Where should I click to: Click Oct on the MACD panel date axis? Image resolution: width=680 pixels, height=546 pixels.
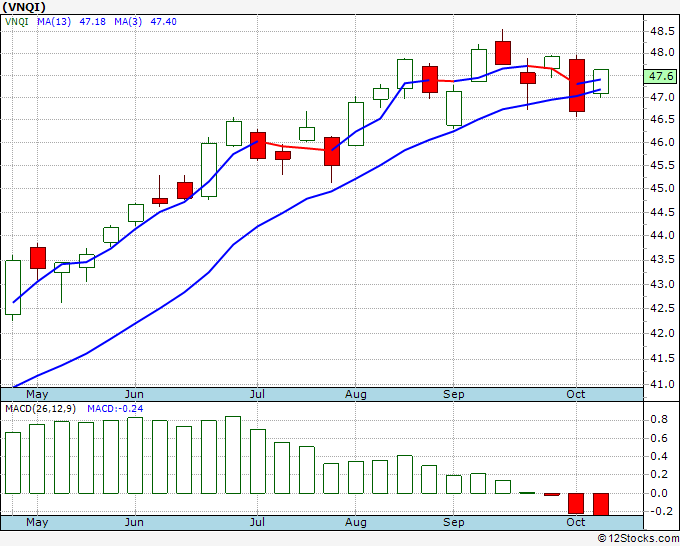click(x=575, y=522)
